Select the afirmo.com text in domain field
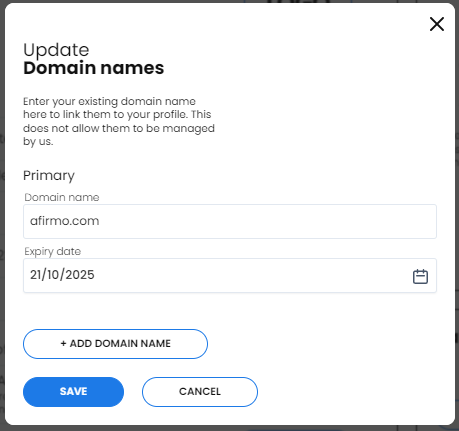This screenshot has width=459, height=431. pyautogui.click(x=65, y=221)
